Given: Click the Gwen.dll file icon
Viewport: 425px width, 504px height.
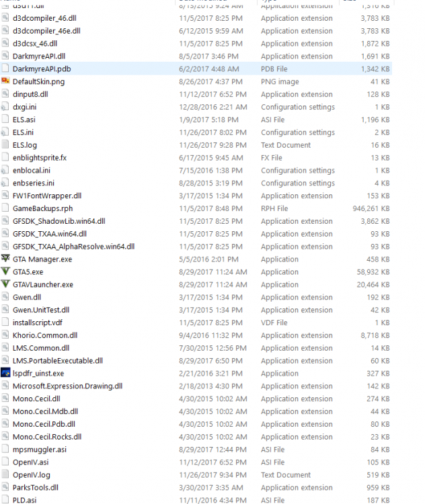Looking at the screenshot, I should pyautogui.click(x=5, y=297).
